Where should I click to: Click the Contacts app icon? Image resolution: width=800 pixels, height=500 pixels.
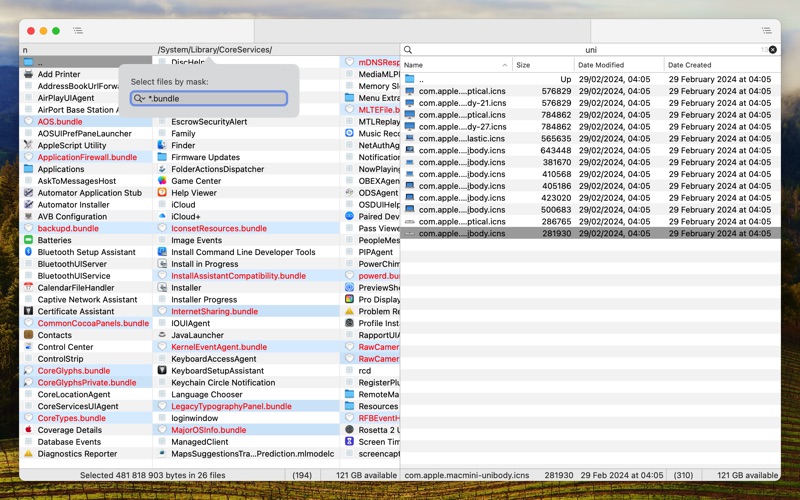pyautogui.click(x=29, y=335)
